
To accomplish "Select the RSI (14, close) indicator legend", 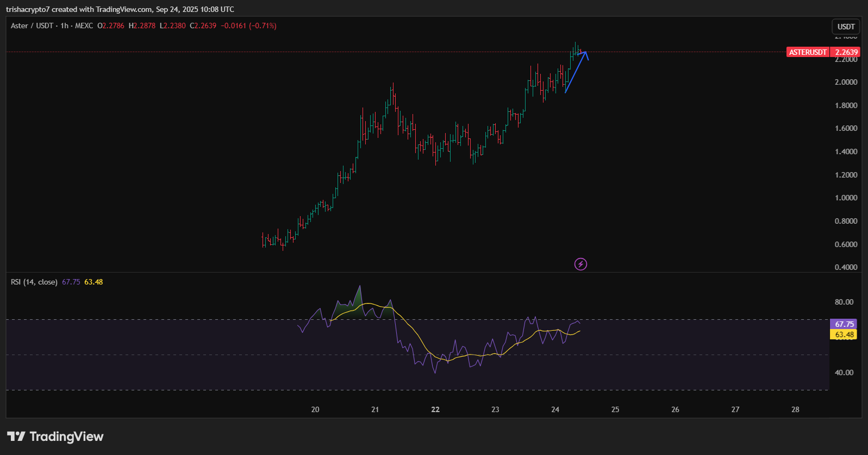I will (34, 282).
